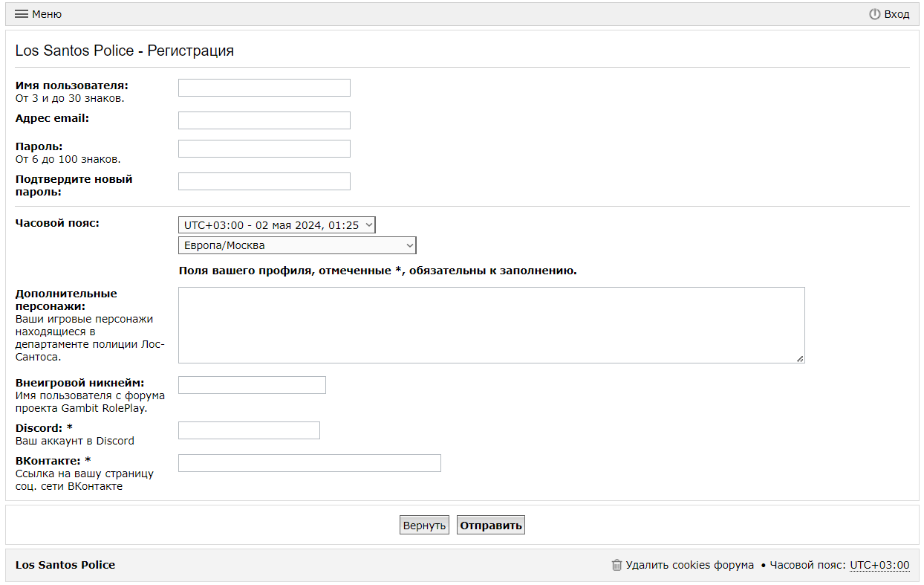Focus the Имя пользователя input field
Screen dimensions: 924x585
[x=264, y=88]
